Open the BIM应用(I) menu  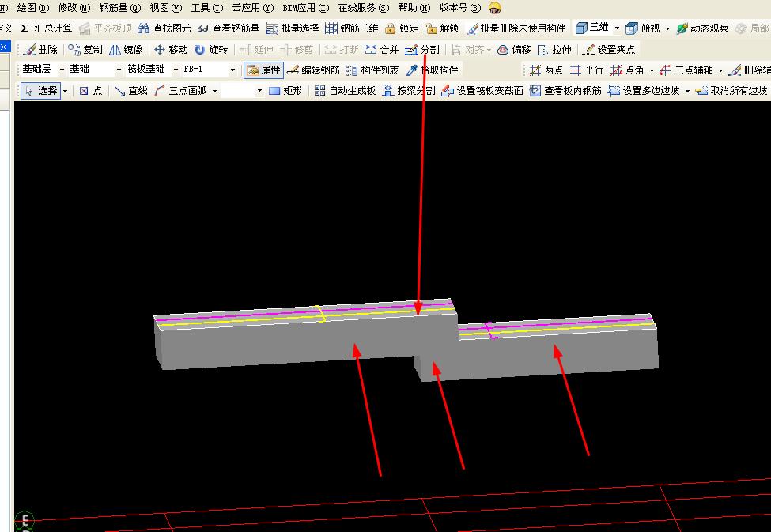point(306,8)
